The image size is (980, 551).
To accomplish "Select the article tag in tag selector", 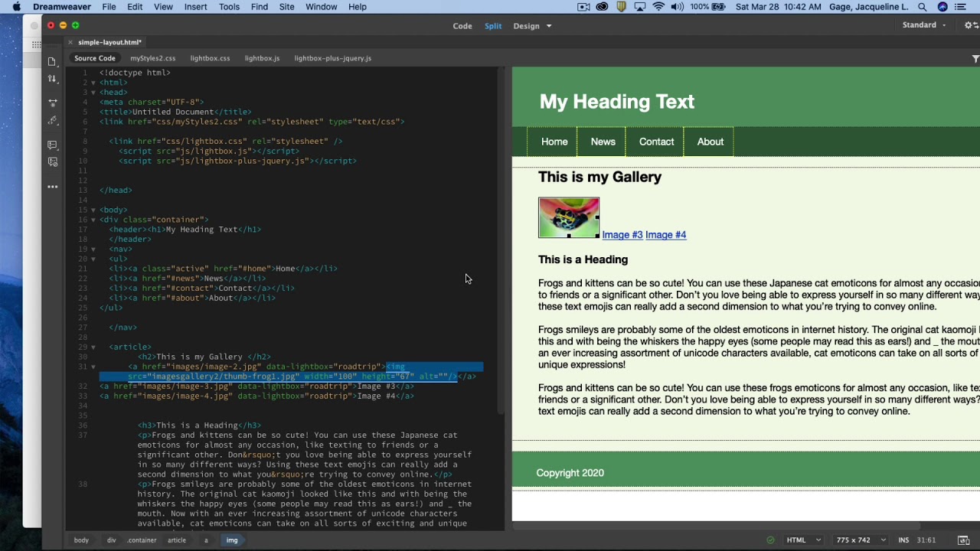I will point(177,540).
